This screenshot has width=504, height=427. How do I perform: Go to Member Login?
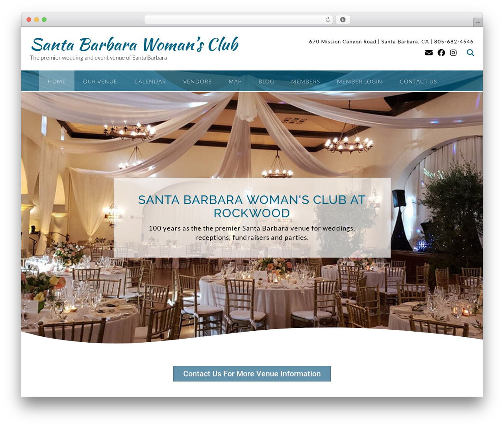click(x=359, y=82)
